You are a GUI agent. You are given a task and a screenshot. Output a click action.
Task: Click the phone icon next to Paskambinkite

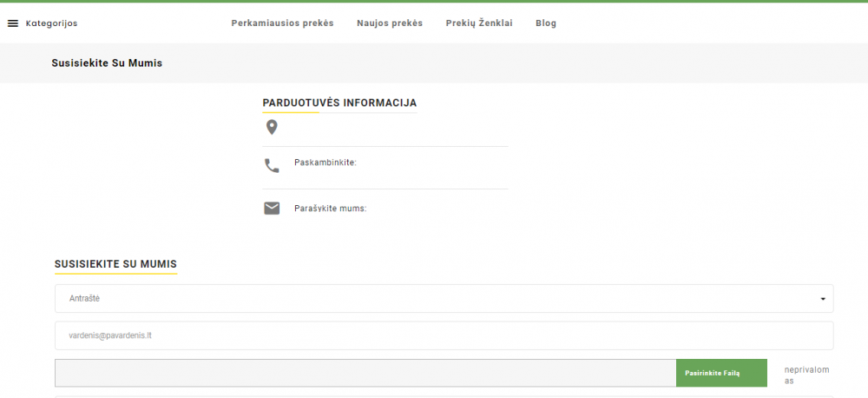click(x=272, y=166)
